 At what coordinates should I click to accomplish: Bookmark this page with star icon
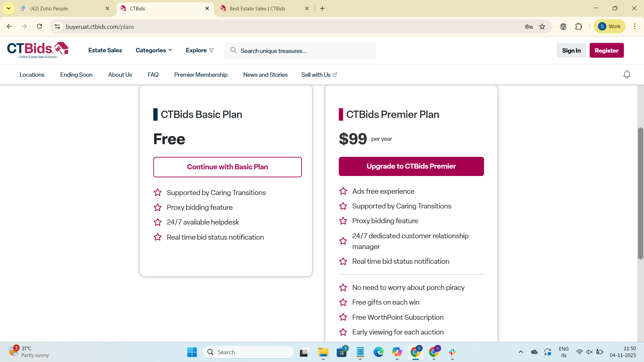pyautogui.click(x=542, y=27)
